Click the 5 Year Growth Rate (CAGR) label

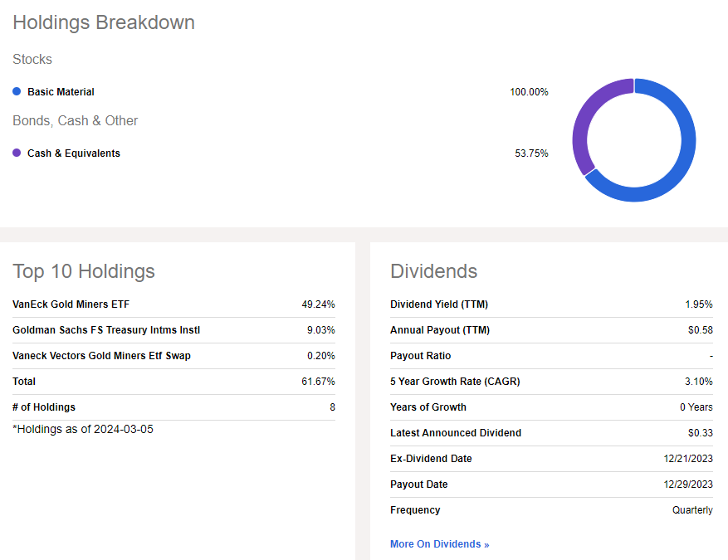tap(455, 382)
